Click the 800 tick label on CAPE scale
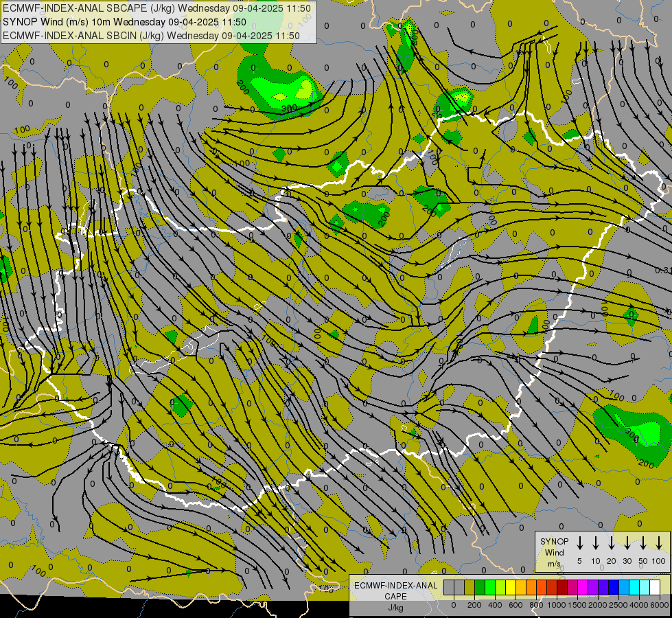The image size is (672, 618). (x=536, y=605)
